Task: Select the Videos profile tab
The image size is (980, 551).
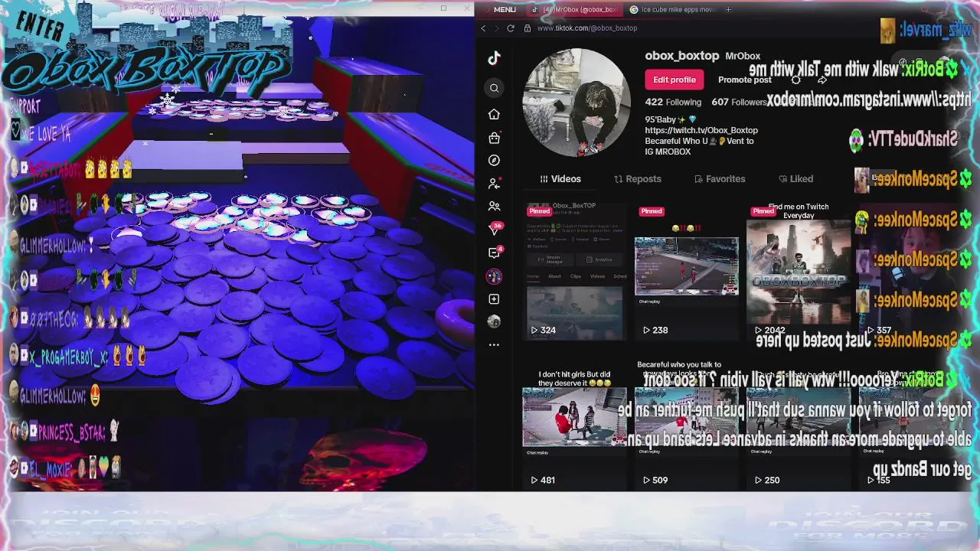Action: [x=560, y=179]
